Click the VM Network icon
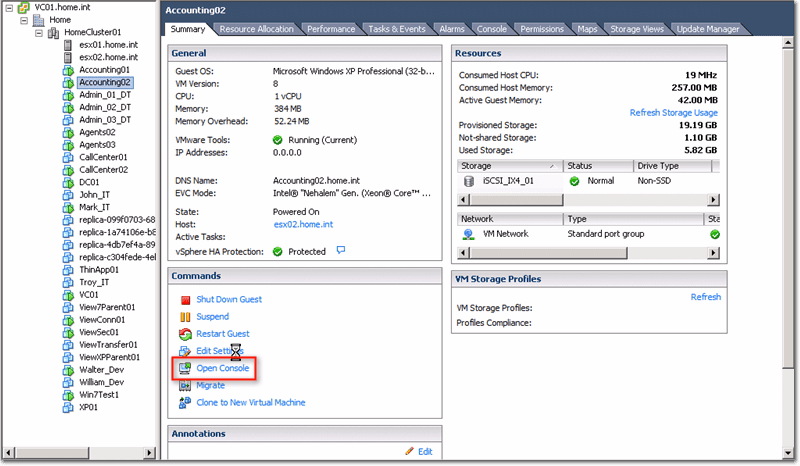Image resolution: width=800 pixels, height=466 pixels. pos(468,234)
